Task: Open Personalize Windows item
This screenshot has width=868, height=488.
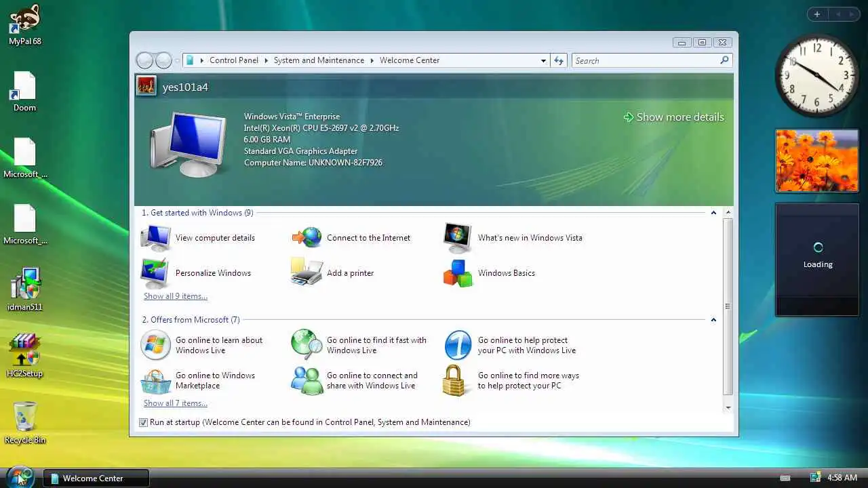Action: (x=196, y=273)
